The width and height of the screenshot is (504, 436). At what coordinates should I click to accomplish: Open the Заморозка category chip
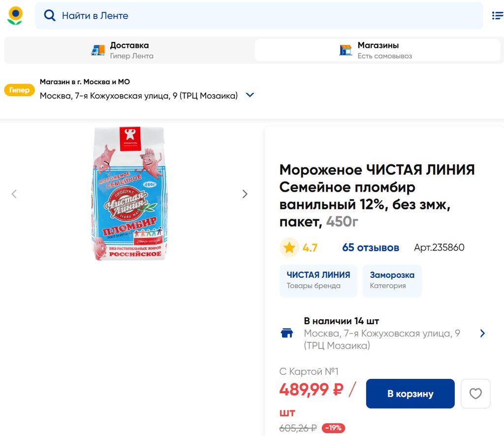pyautogui.click(x=392, y=280)
